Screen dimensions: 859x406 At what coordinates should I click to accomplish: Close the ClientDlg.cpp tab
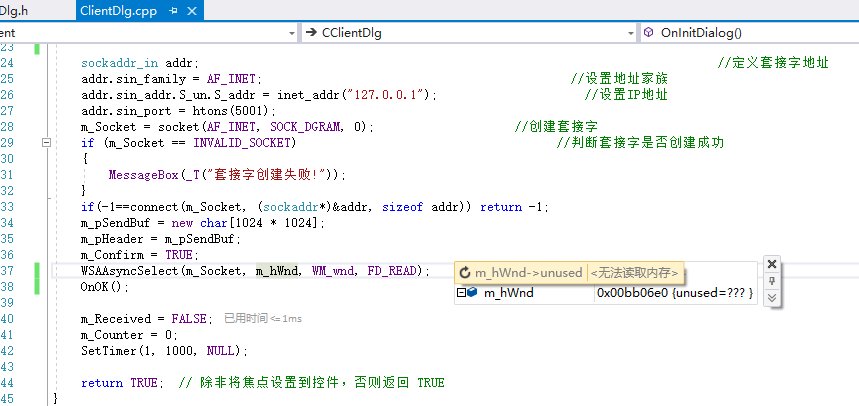[191, 10]
